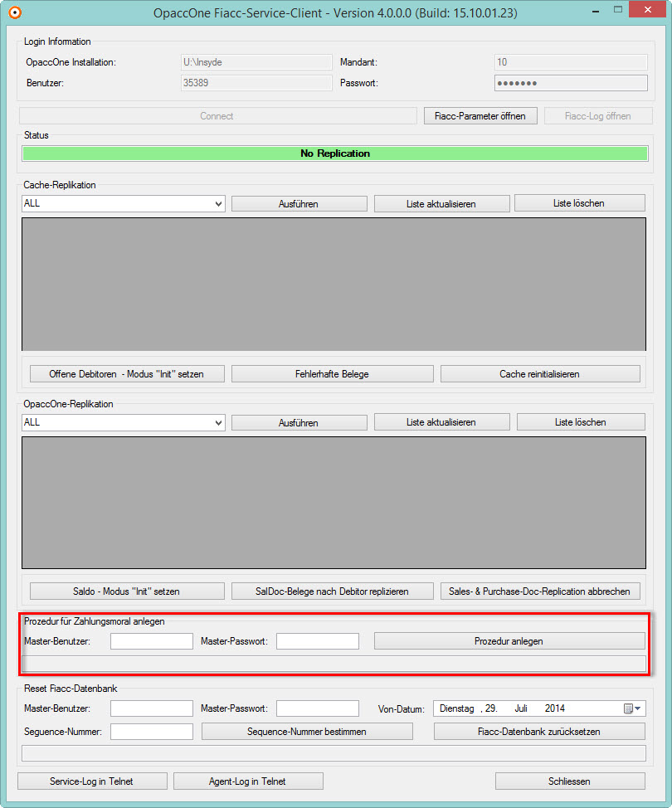Focus Master-Benutzer field in Reset Fiacc-Datenbank
The width and height of the screenshot is (672, 808).
(x=152, y=708)
